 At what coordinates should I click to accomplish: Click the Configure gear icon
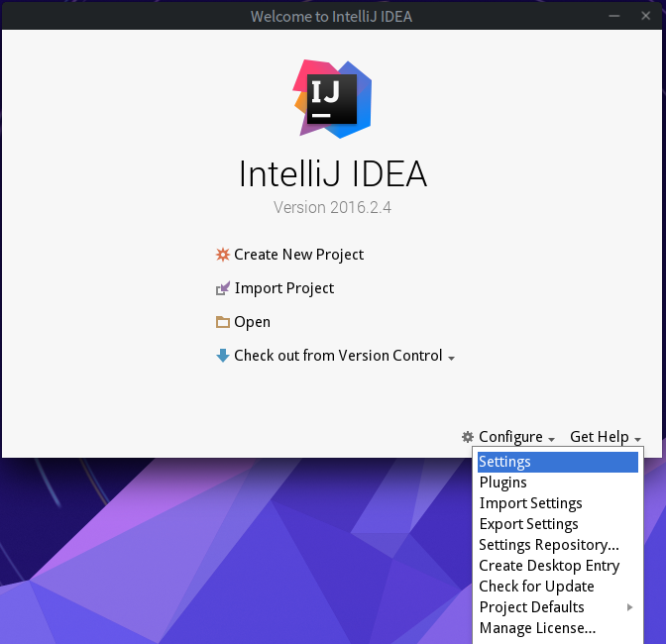pos(468,436)
